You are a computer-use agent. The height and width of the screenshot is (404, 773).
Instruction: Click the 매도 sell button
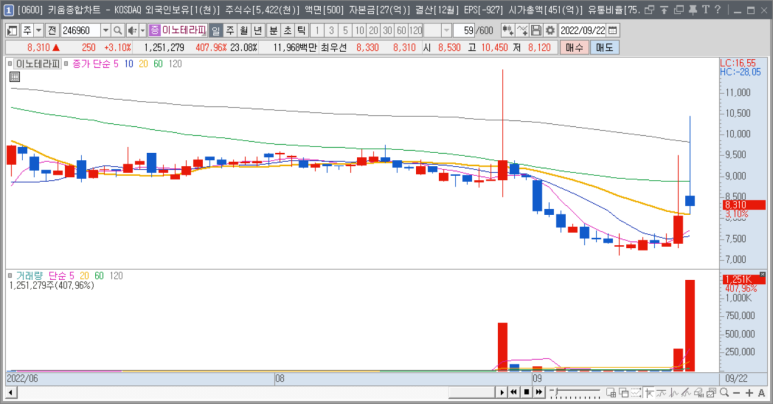(604, 47)
